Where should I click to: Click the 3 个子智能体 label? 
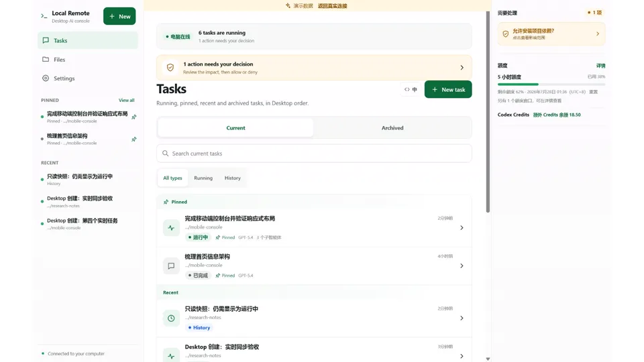(x=269, y=237)
